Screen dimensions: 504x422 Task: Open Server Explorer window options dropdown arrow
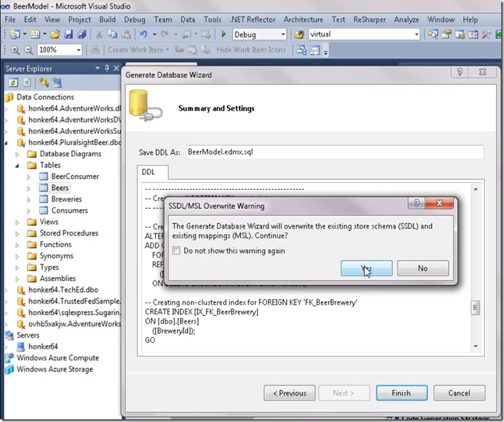click(x=97, y=68)
